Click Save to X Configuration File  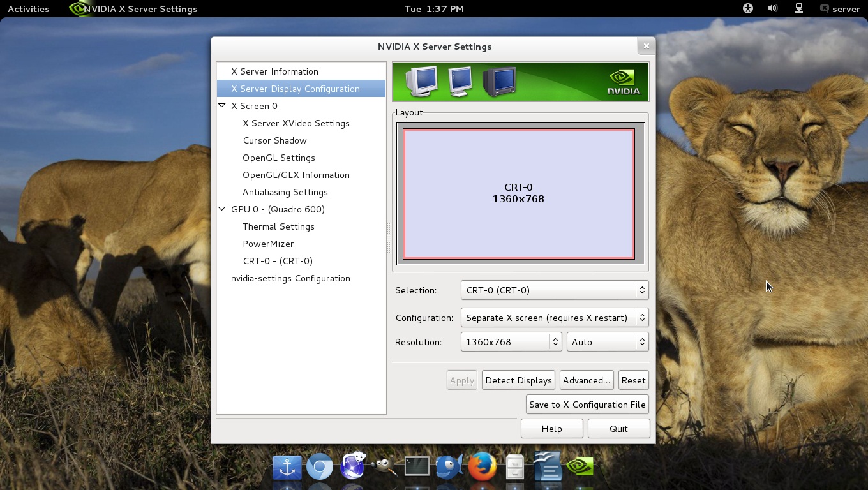tap(587, 405)
